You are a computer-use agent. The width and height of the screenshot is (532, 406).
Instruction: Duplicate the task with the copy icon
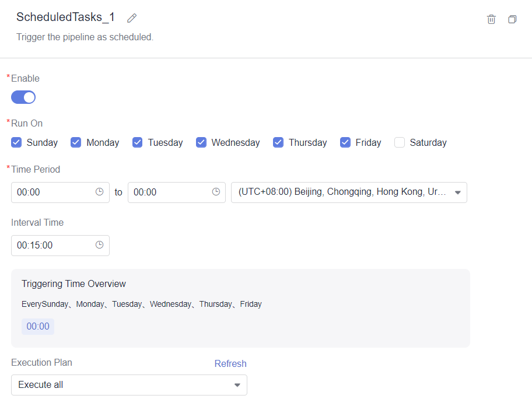click(512, 19)
